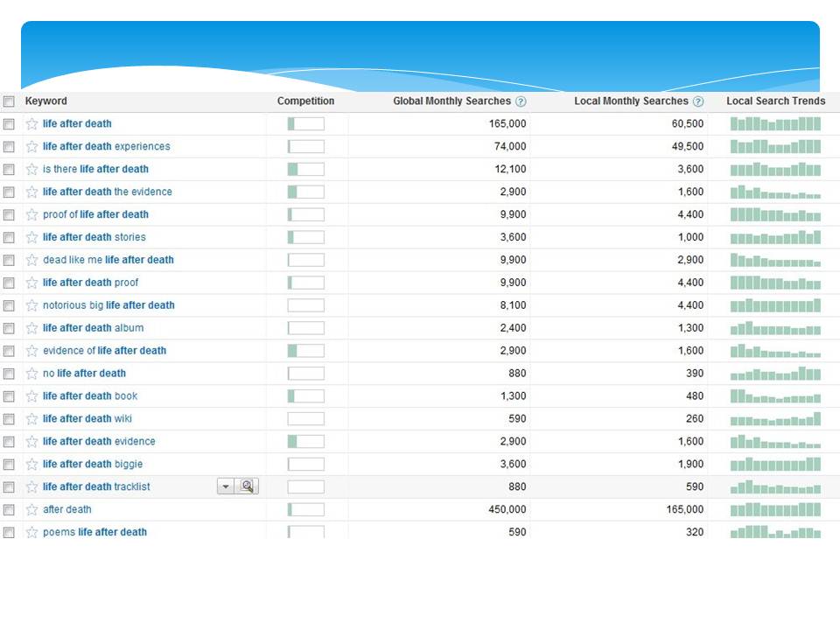Sort by Local Search Trends header
The width and height of the screenshot is (840, 630).
[x=775, y=101]
